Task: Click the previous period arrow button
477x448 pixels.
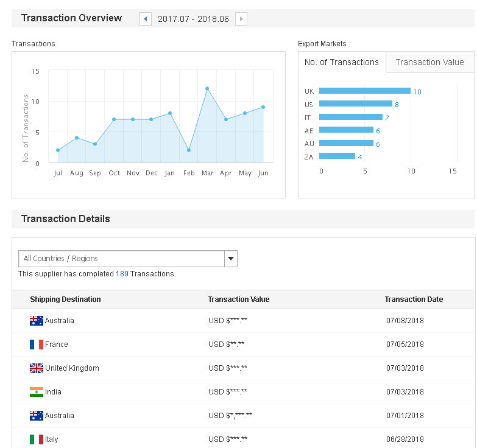Action: point(145,19)
